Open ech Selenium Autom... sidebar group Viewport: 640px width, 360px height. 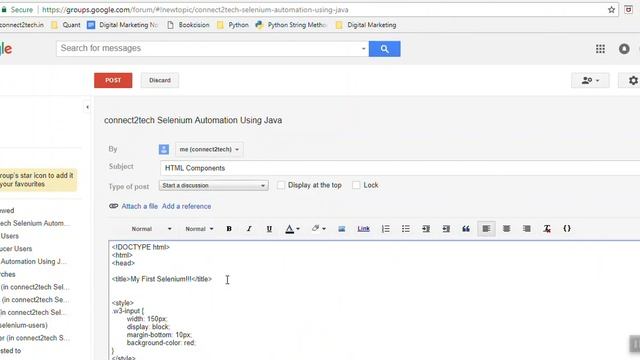35,223
